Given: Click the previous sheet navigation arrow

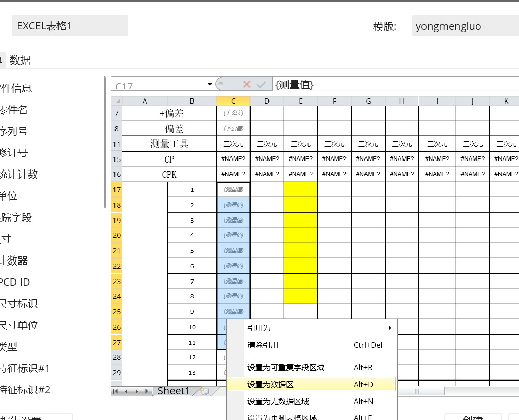Looking at the screenshot, I should coord(126,391).
